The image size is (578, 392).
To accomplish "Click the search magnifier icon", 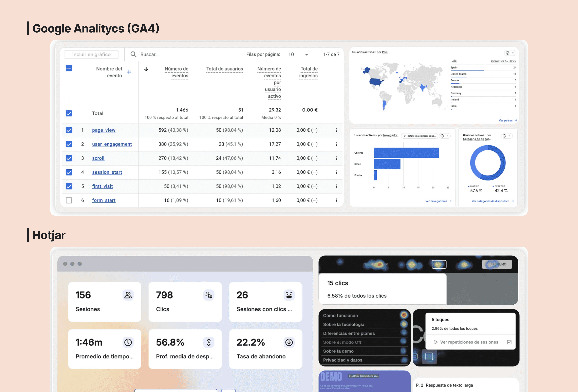I will pyautogui.click(x=133, y=54).
